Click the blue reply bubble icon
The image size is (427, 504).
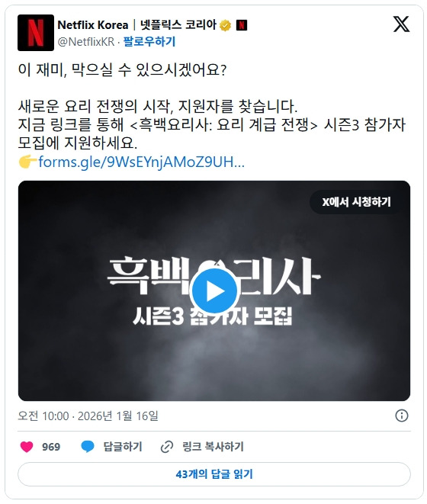click(88, 447)
